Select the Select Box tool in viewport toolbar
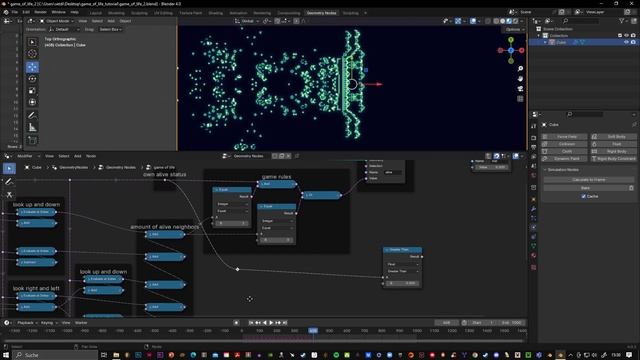Viewport: 640px width, 360px height. tap(32, 42)
